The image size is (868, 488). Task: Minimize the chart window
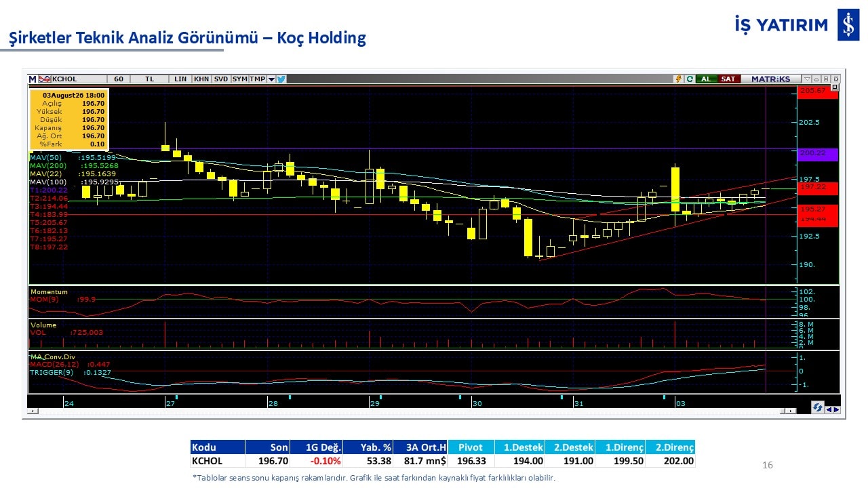point(816,79)
